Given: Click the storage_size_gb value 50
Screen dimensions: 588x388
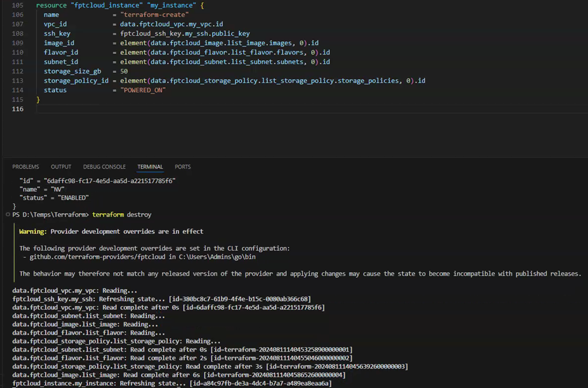Looking at the screenshot, I should [x=124, y=71].
